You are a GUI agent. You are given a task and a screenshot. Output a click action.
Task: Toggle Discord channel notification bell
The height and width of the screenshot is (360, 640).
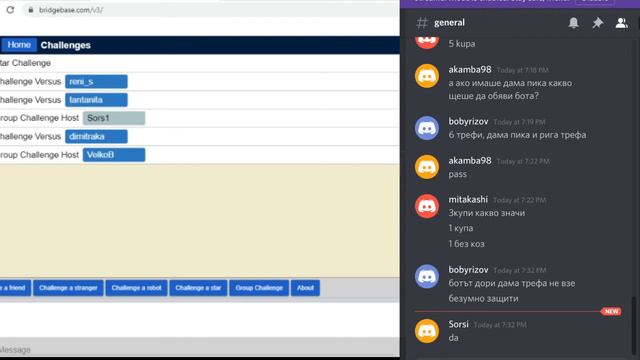(x=573, y=22)
